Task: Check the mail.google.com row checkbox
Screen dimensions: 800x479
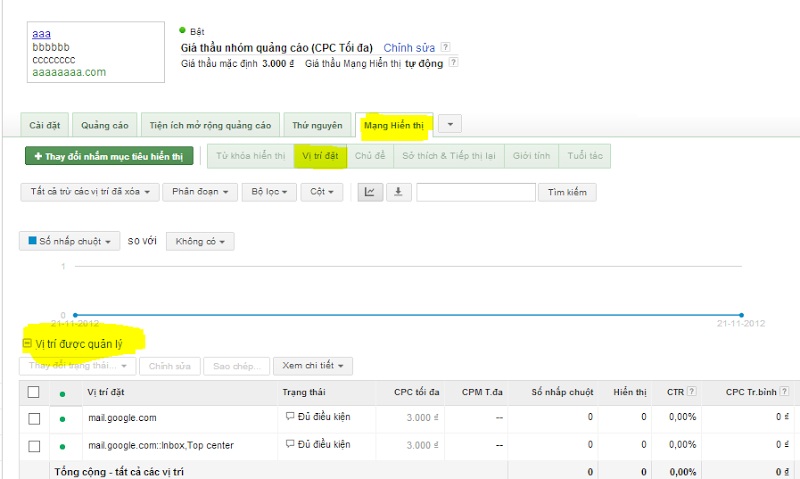Action: tap(34, 419)
